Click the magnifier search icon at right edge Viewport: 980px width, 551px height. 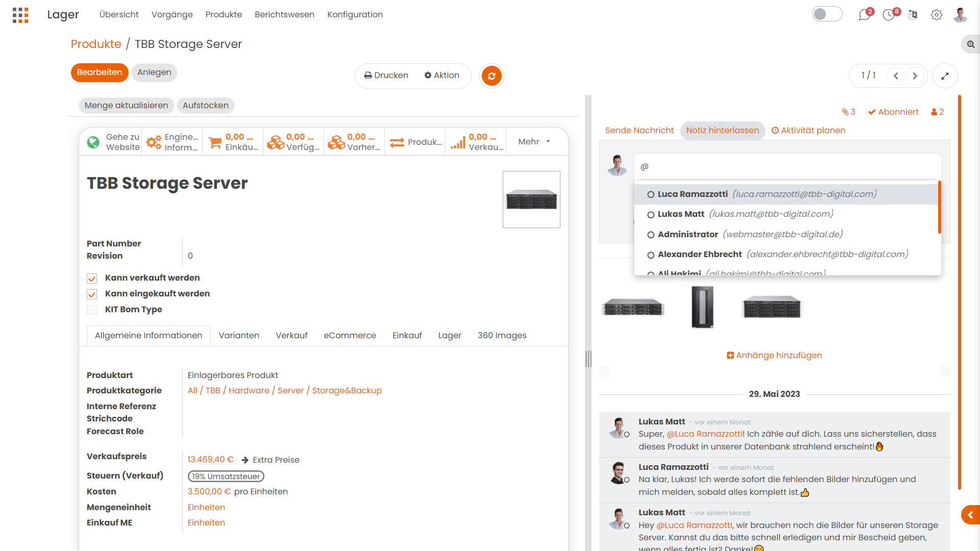pyautogui.click(x=971, y=44)
